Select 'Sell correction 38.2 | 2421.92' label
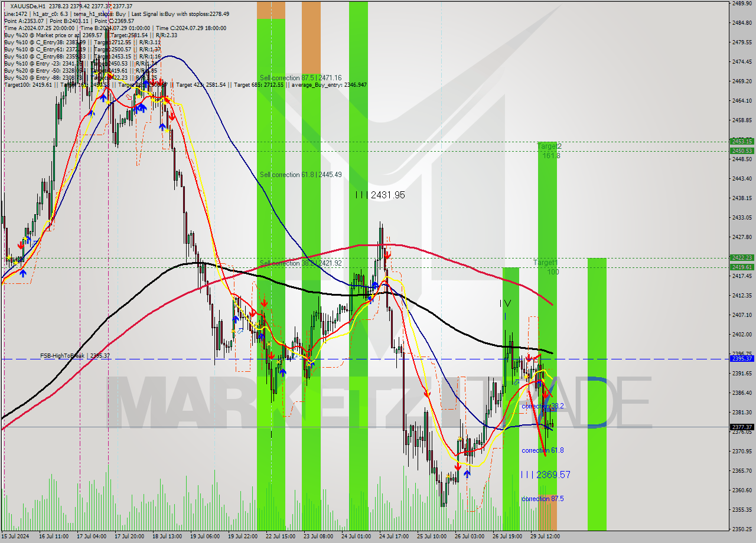 (x=301, y=263)
